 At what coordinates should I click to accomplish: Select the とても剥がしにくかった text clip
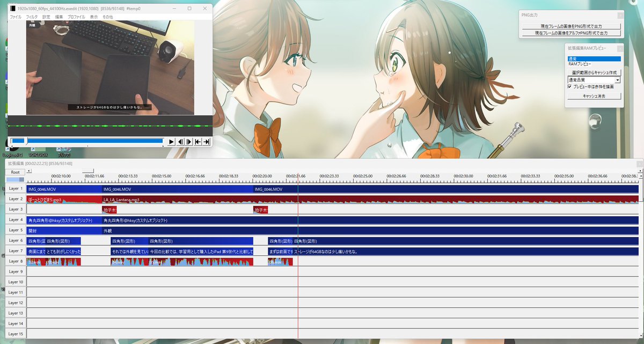tap(63, 251)
